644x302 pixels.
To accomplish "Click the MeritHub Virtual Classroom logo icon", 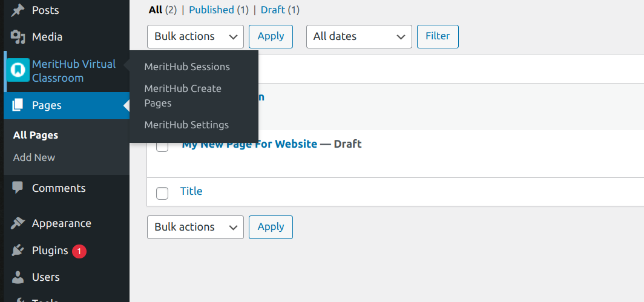I will tap(19, 70).
